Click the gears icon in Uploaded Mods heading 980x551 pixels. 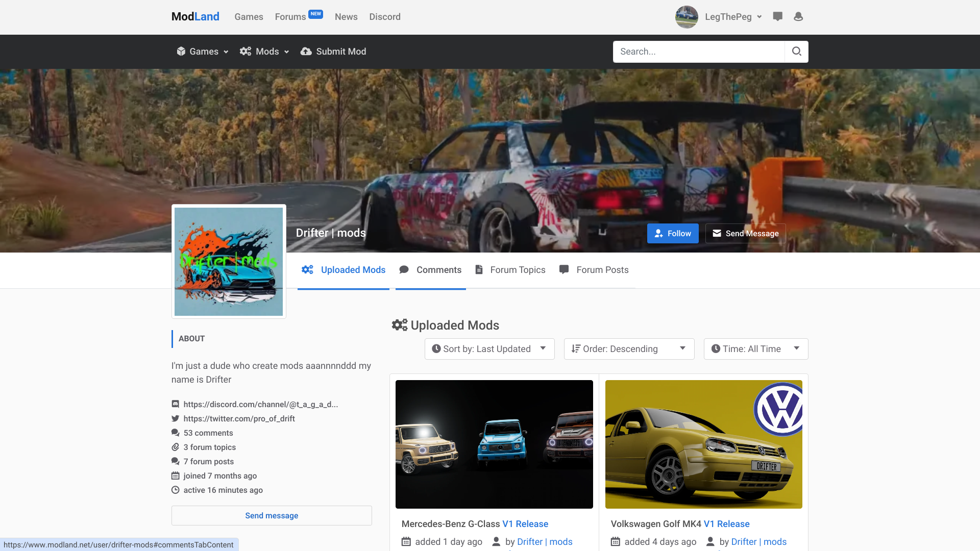[400, 325]
